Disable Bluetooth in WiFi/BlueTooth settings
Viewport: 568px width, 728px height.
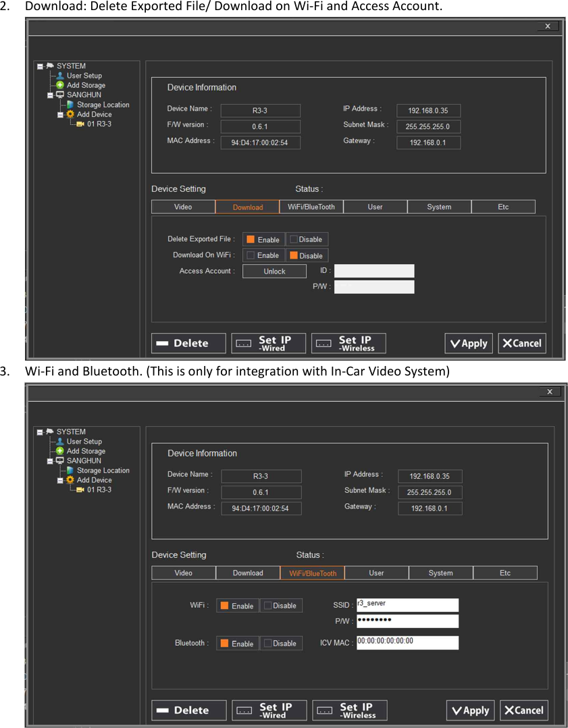click(281, 643)
